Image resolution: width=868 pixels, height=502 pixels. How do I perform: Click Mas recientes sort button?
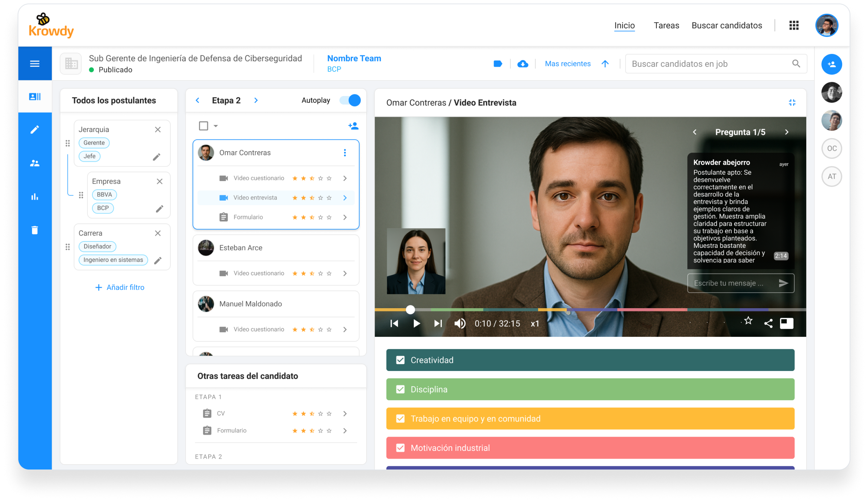567,64
